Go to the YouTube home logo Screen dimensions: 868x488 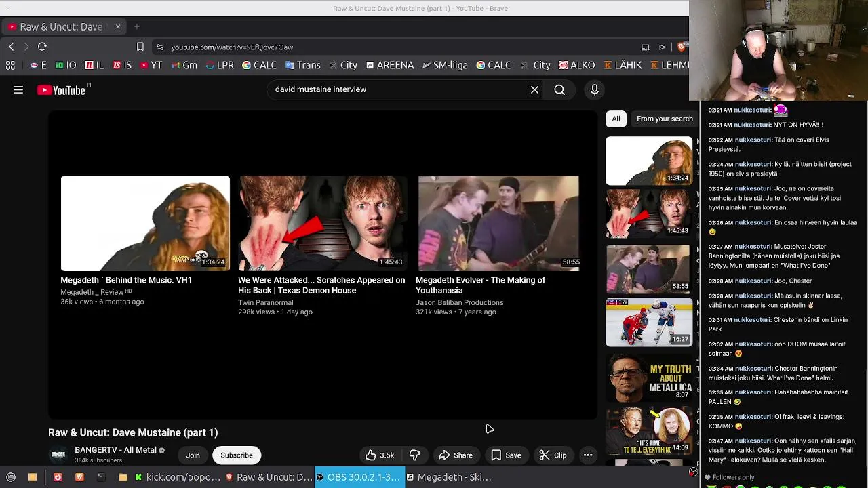pos(61,90)
